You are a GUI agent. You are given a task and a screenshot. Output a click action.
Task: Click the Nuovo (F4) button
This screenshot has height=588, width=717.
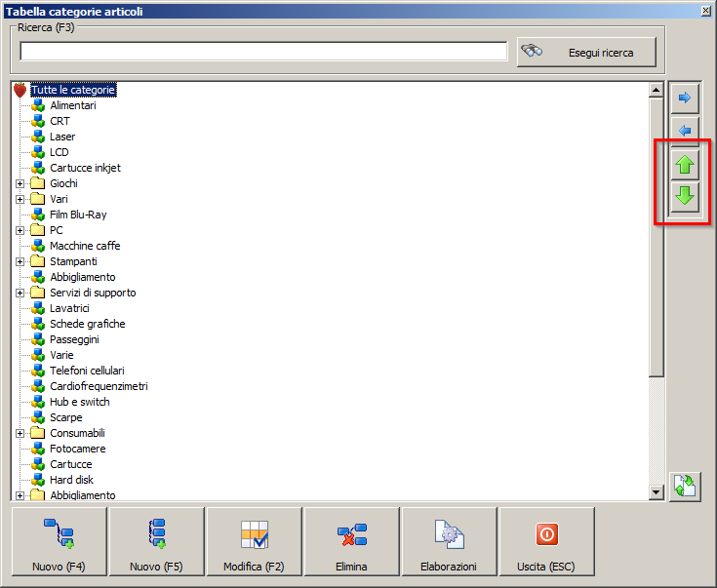point(59,541)
